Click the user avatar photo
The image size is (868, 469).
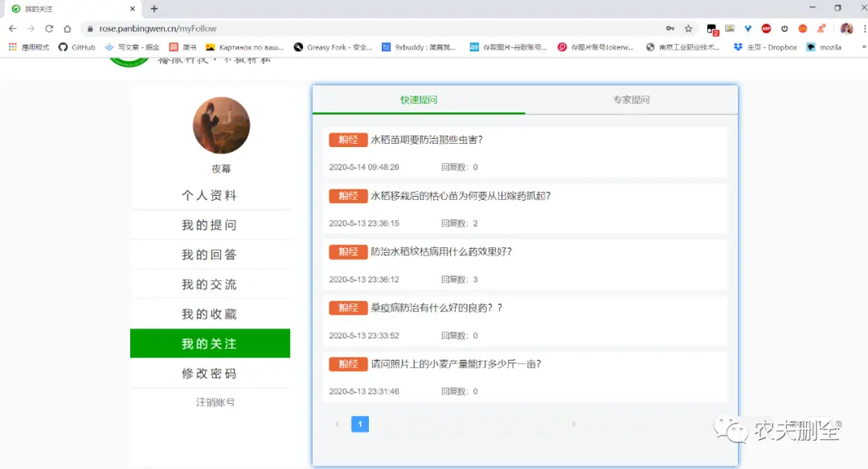point(222,125)
